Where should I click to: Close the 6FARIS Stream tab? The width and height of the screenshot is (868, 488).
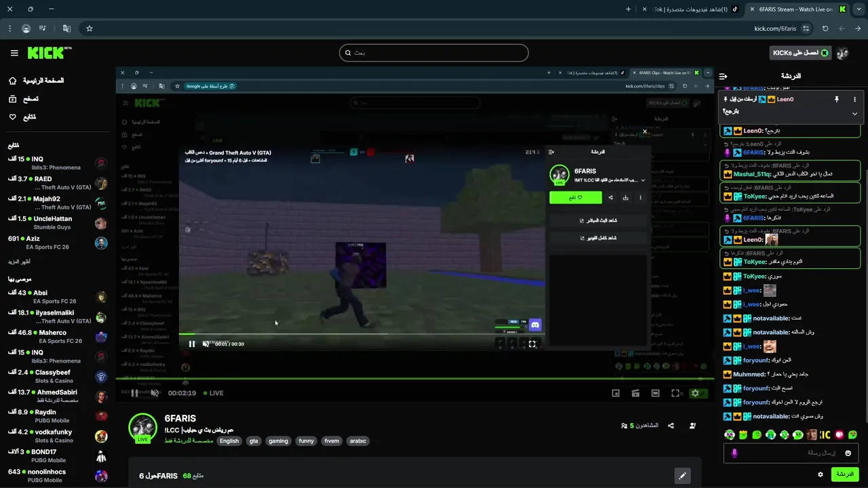tap(751, 9)
